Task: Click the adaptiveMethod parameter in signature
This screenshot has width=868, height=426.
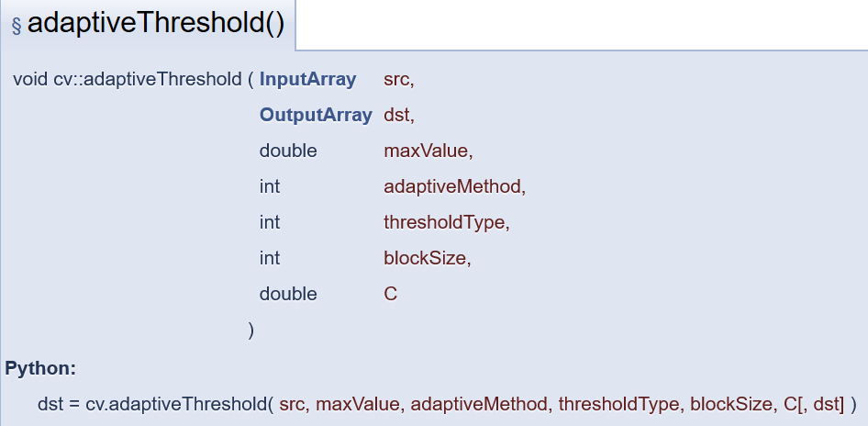Action: click(451, 186)
